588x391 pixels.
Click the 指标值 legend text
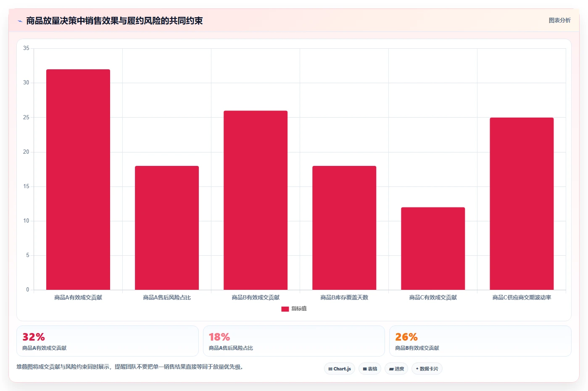click(299, 309)
